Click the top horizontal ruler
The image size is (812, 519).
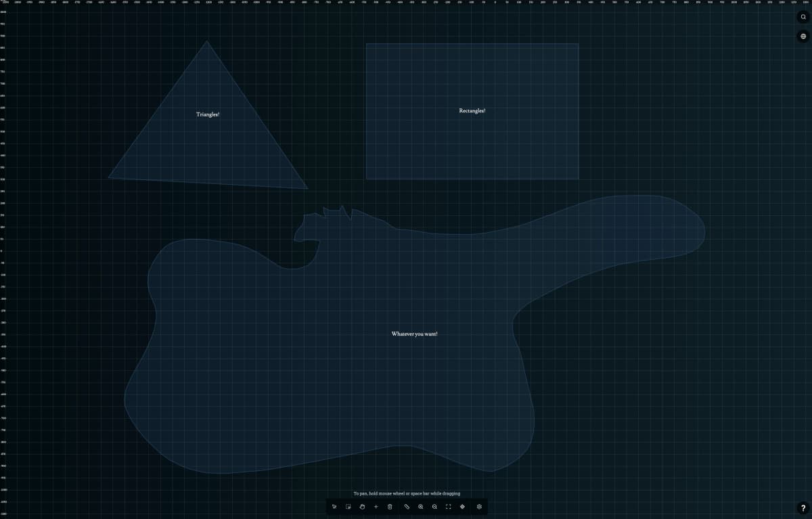(x=406, y=3)
